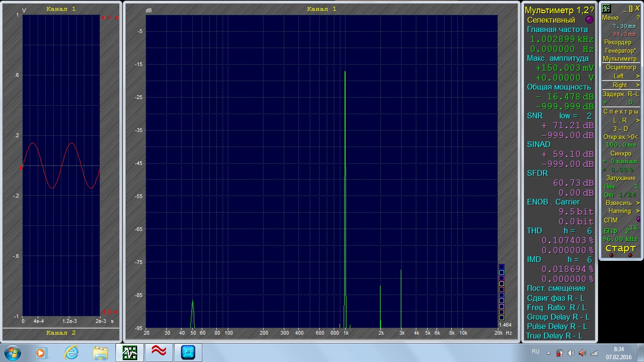Click the sync level 0.00 % value
644x362 pixels.
click(619, 170)
